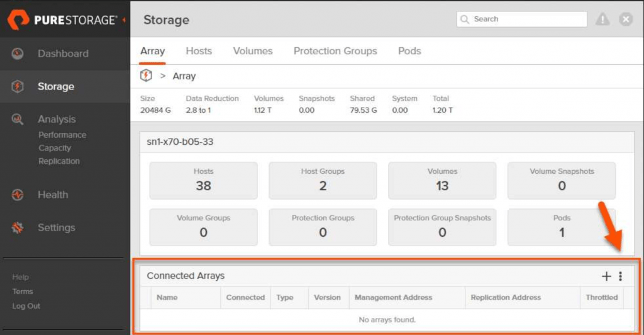
Task: Open the Analysis section
Action: click(57, 119)
